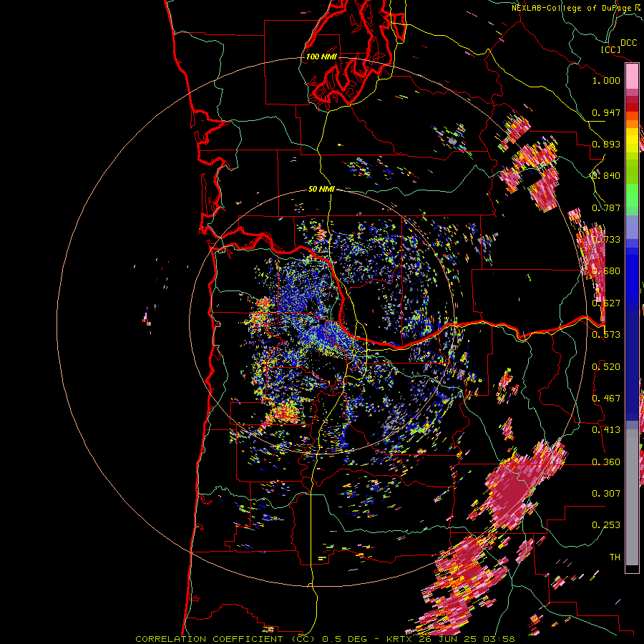The height and width of the screenshot is (644, 644).
Task: Pick the light pink top color bar segment
Action: point(632,77)
